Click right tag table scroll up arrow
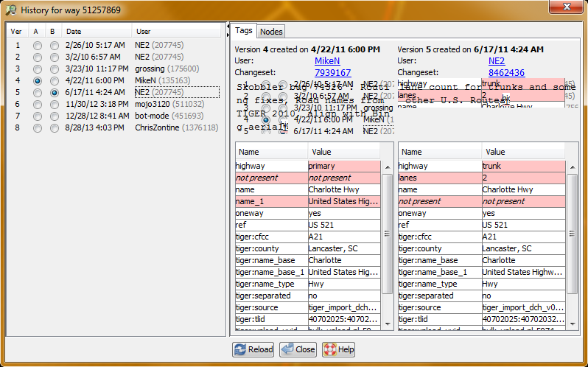This screenshot has height=367, width=588. (573, 167)
